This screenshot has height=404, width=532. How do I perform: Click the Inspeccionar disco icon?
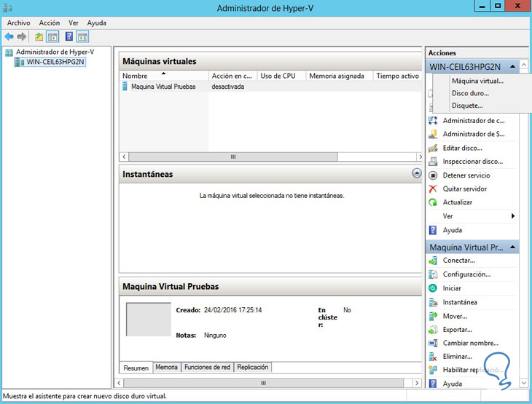pos(433,162)
